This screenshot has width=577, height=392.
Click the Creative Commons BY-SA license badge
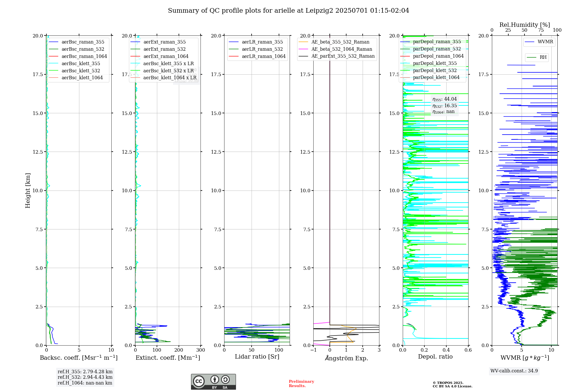click(213, 382)
